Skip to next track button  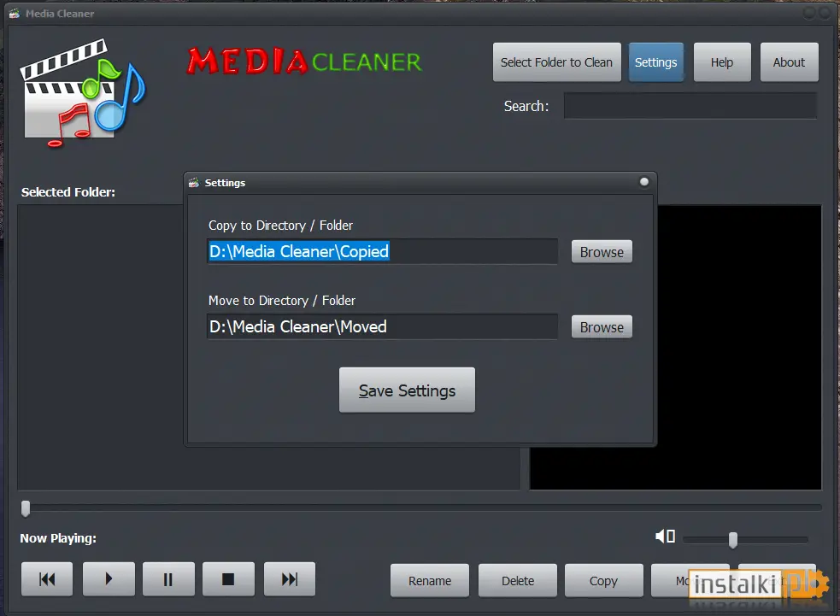[x=290, y=579]
